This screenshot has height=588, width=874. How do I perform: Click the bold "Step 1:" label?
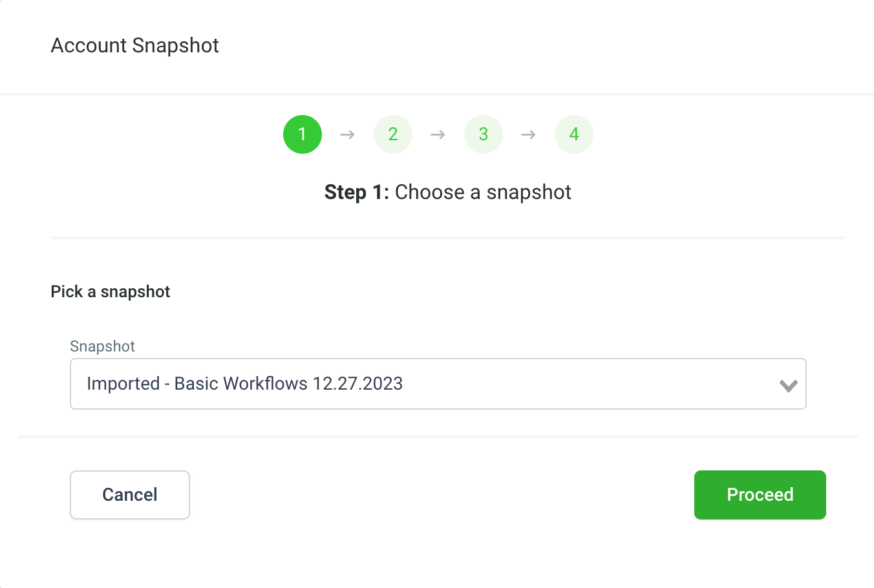tap(356, 192)
